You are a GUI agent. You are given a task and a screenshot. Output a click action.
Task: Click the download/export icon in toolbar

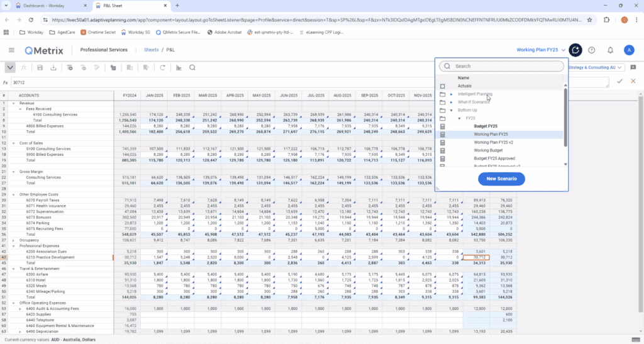point(53,68)
